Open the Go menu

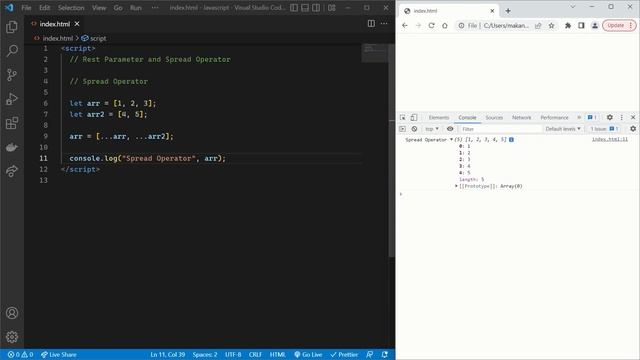(x=118, y=8)
